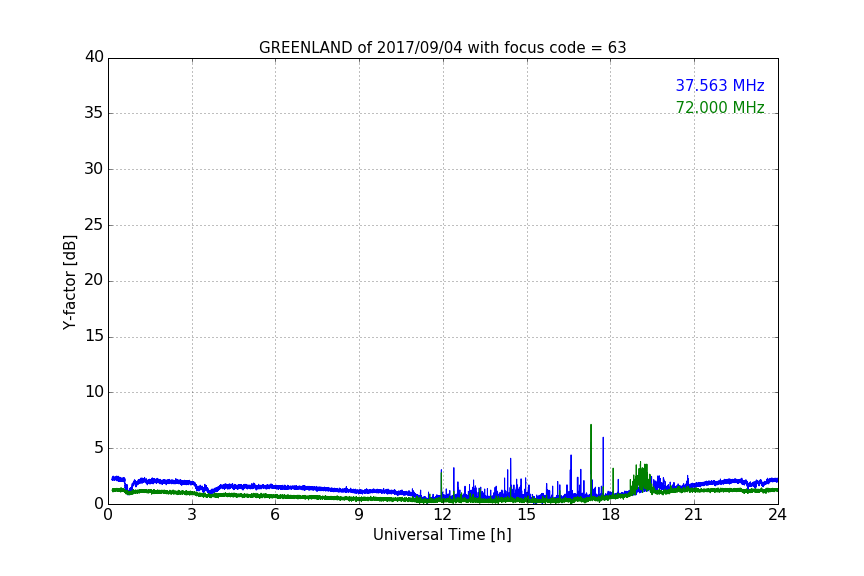Viewport: 864px width, 576px height.
Task: Click the x-axis tick label '21'
Action: coord(694,515)
